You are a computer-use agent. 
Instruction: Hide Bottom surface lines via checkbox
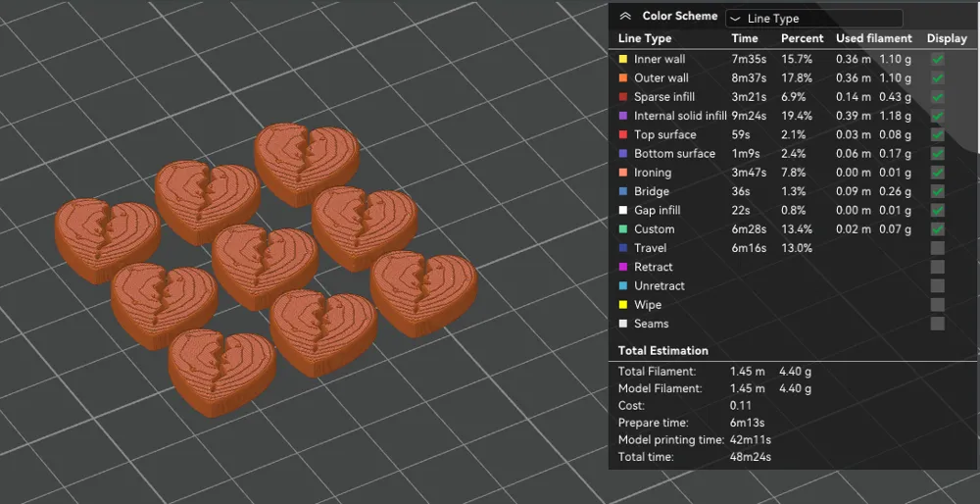(x=937, y=154)
